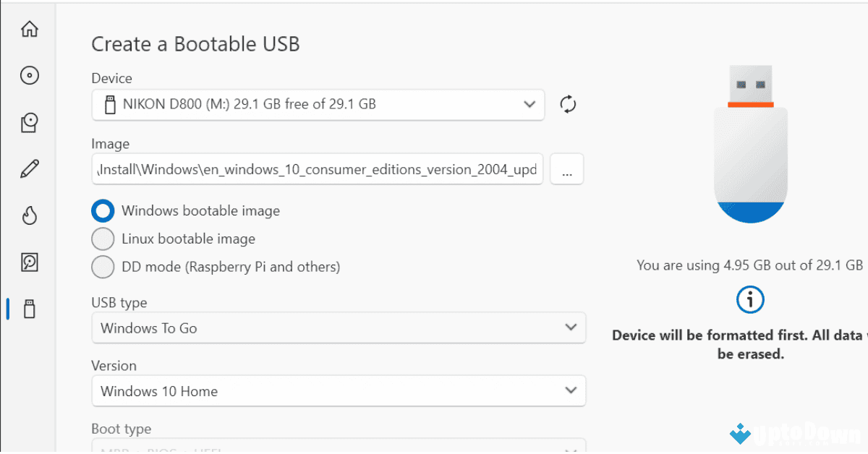Select the disc copy tool
This screenshot has width=868, height=454.
coord(29,122)
